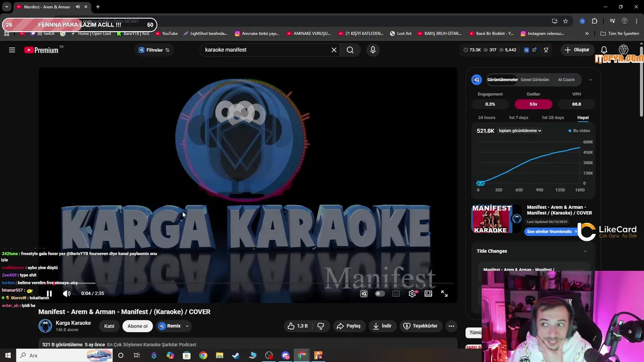The width and height of the screenshot is (644, 362).
Task: Select the 1st 28 days range
Action: pyautogui.click(x=552, y=118)
